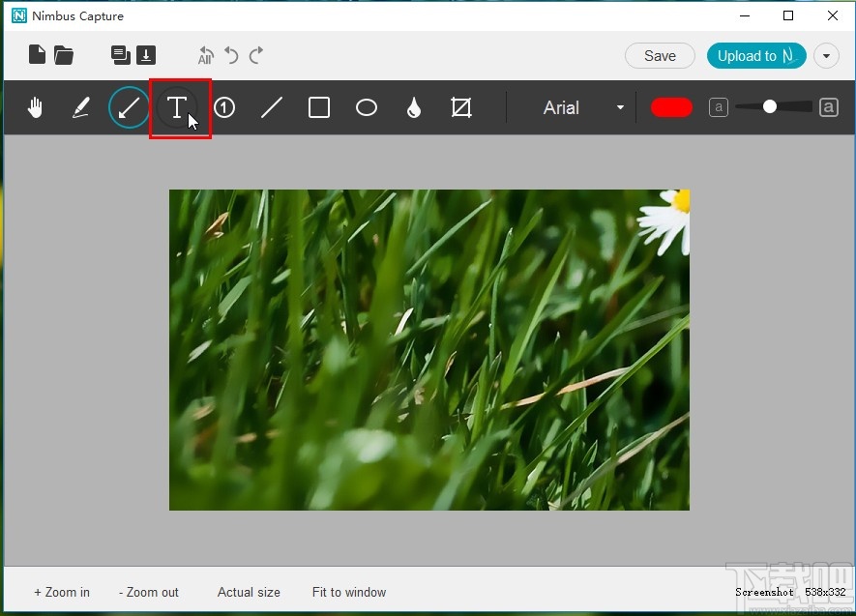
Task: Open the Arial font dropdown
Action: point(583,107)
